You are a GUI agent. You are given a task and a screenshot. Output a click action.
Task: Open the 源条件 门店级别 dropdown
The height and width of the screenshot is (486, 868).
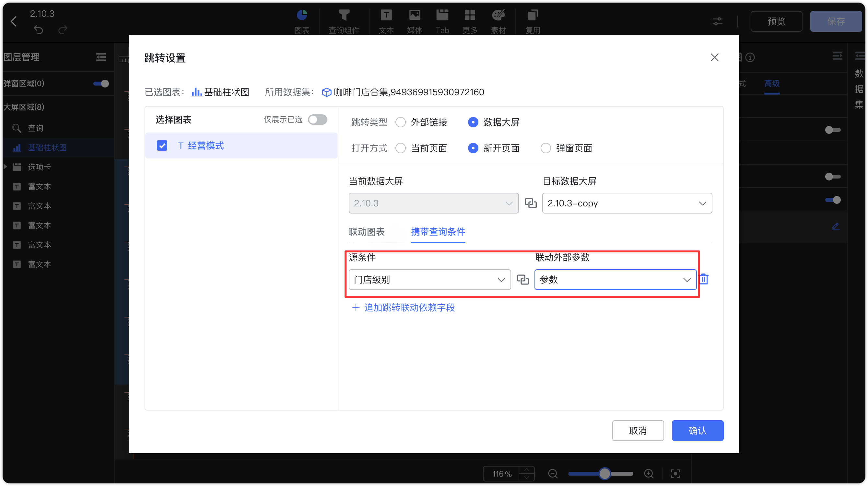[x=429, y=280]
